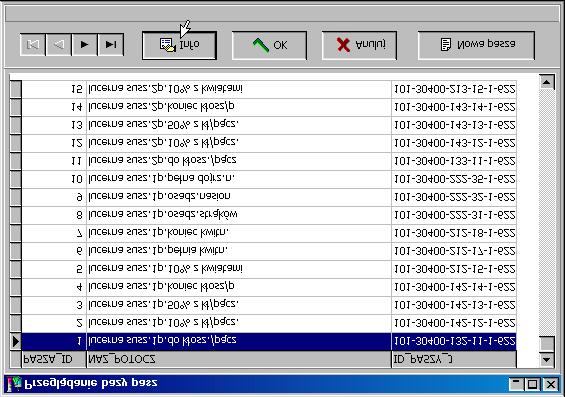
Task: Select row 'lucerna susz.2p.50% z kł/pącz.'
Action: [269, 125]
